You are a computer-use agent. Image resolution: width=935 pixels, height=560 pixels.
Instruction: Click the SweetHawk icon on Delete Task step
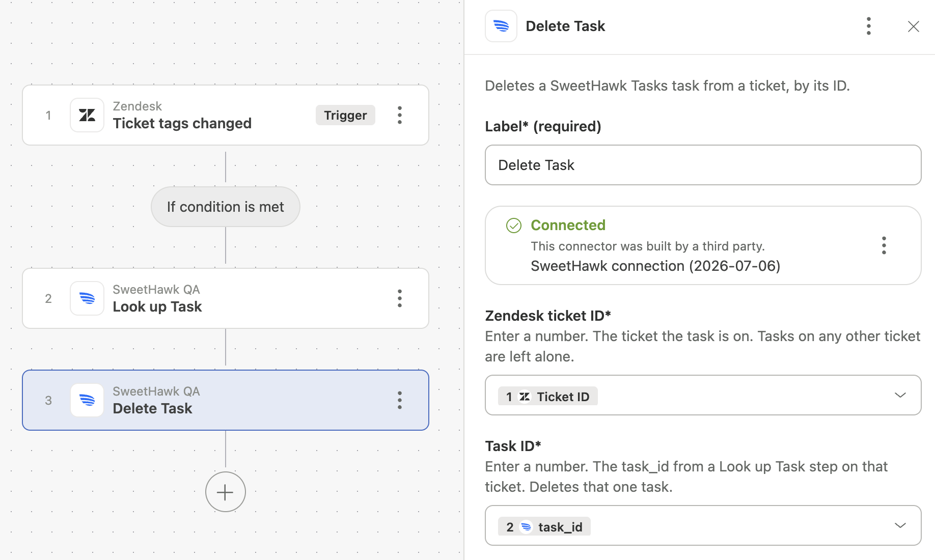click(87, 400)
